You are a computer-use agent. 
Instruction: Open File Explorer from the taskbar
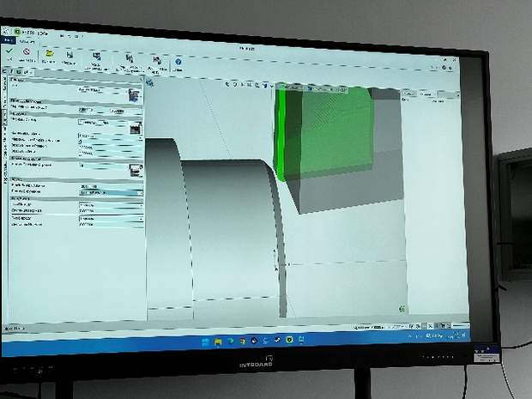click(218, 342)
